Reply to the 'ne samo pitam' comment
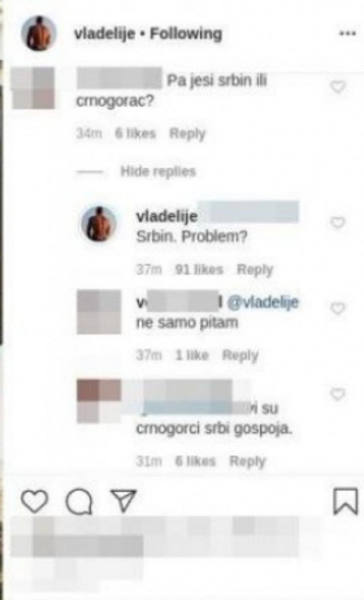Viewport: 364px width, 600px height. point(240,355)
